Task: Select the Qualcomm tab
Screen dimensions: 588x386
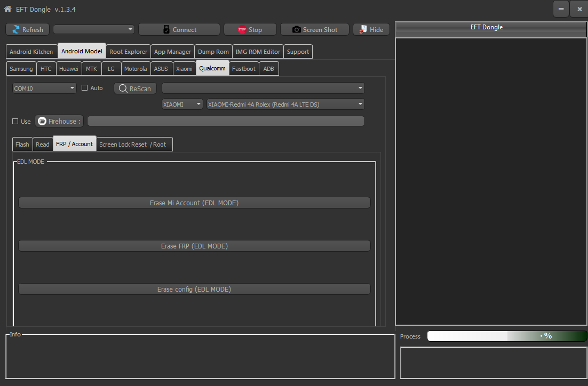Action: (212, 68)
